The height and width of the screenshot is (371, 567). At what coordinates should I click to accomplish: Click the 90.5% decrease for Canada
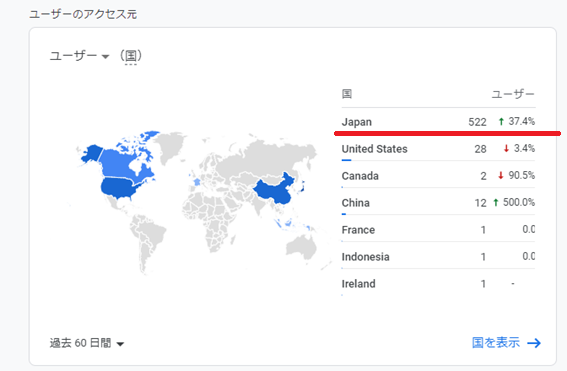click(x=521, y=175)
